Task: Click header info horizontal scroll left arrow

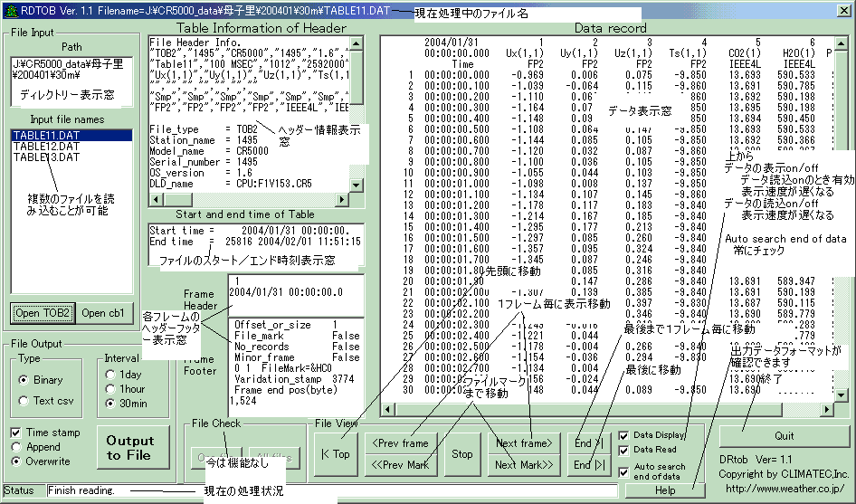Action: tap(156, 199)
